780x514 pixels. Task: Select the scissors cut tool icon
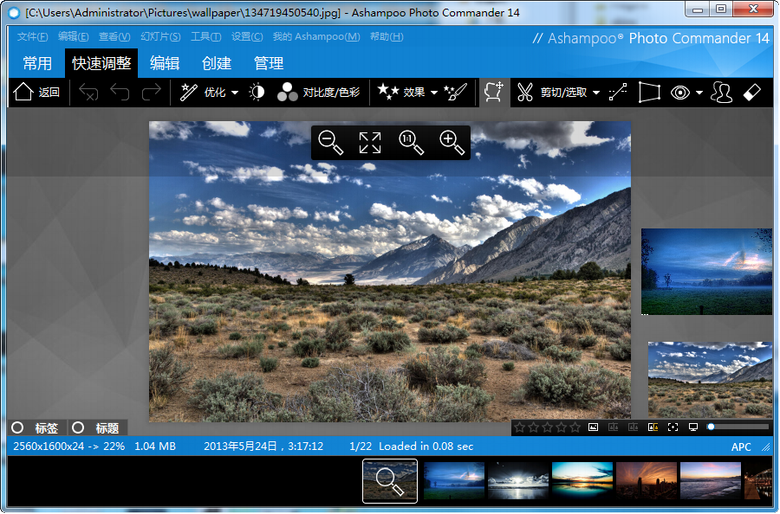coord(524,93)
